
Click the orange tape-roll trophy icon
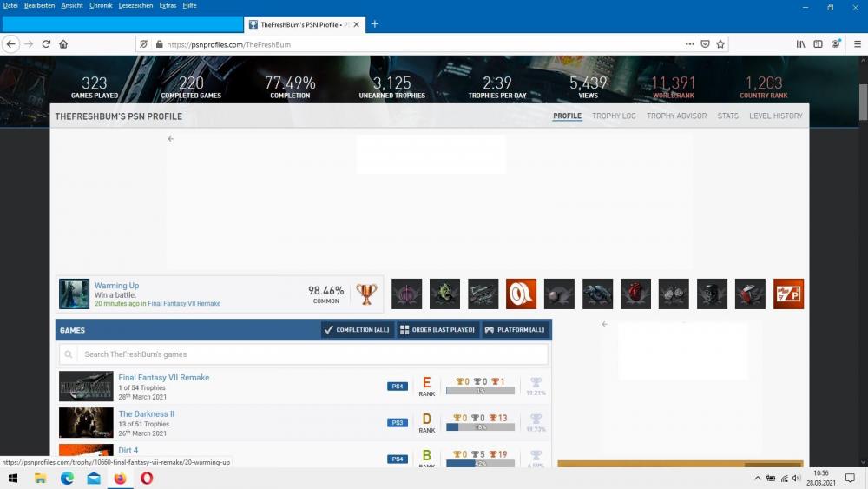point(521,294)
